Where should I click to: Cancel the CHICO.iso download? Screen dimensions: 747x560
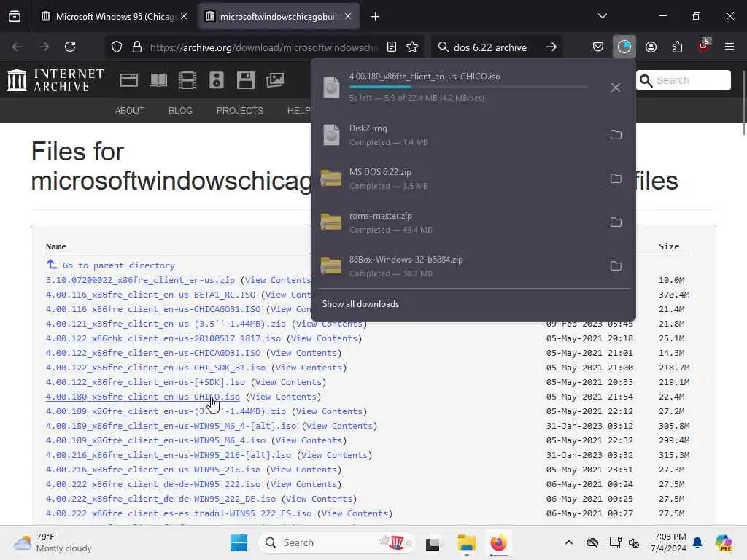(616, 87)
